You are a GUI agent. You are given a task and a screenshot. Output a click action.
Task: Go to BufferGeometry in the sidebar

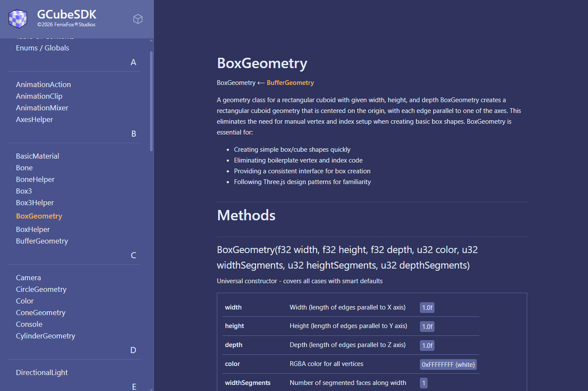coord(42,241)
